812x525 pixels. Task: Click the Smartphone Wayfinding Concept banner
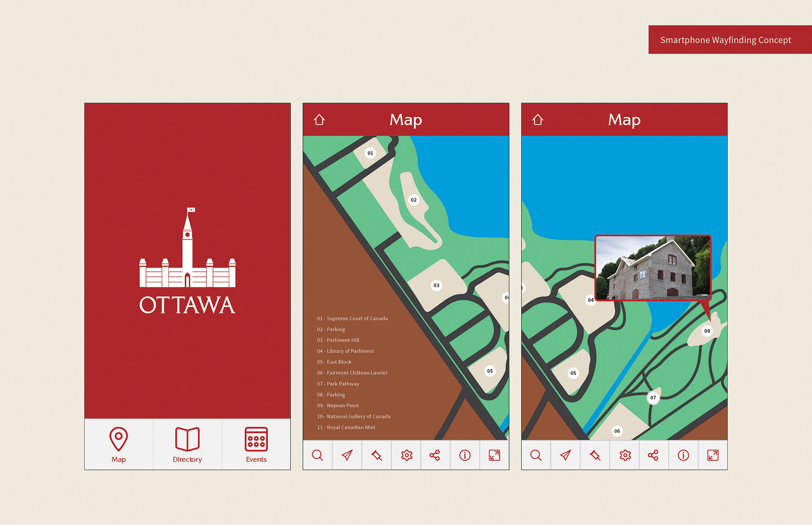(x=725, y=40)
